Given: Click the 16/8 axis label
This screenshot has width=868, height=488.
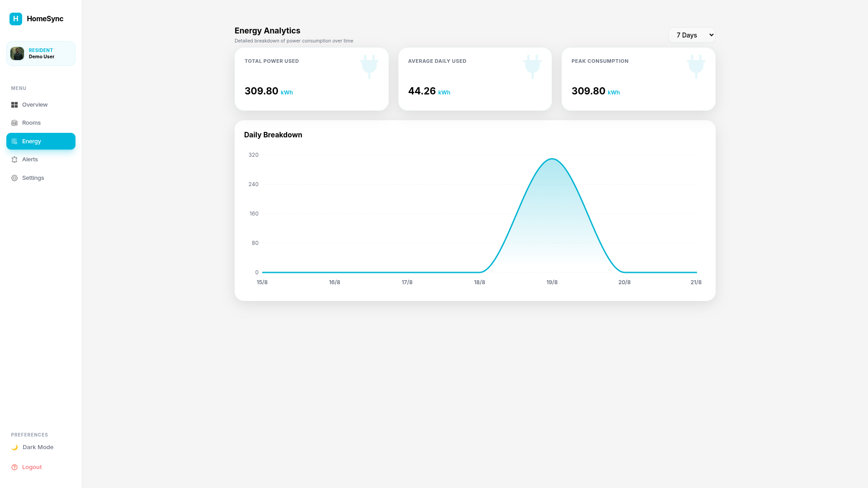Looking at the screenshot, I should pos(335,282).
